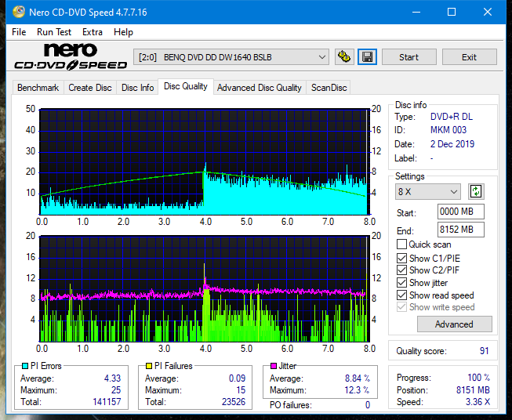512x420 pixels.
Task: Click the Start button
Action: pos(409,57)
